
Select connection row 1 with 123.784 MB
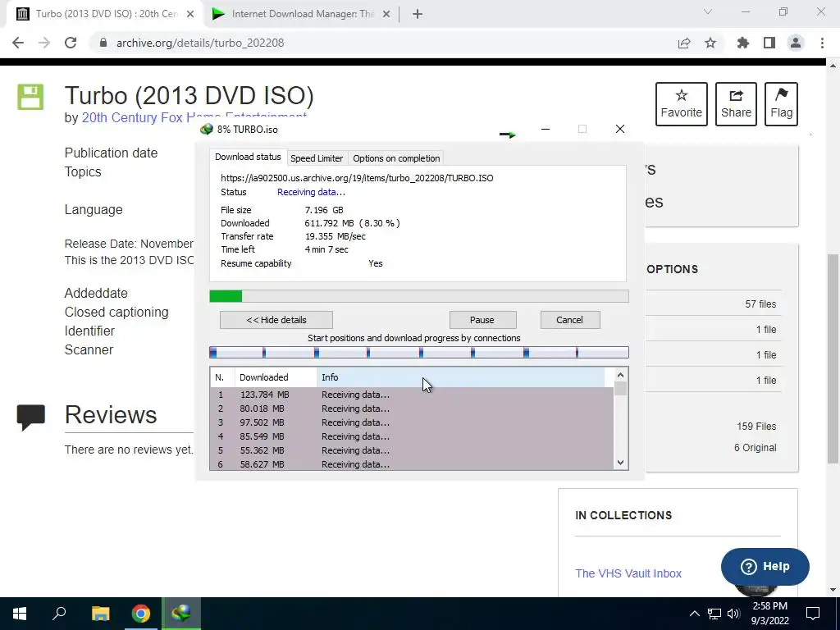(x=412, y=395)
